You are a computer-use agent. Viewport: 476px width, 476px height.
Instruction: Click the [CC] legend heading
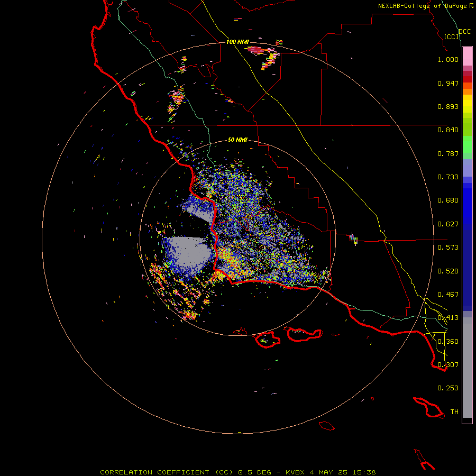click(452, 36)
